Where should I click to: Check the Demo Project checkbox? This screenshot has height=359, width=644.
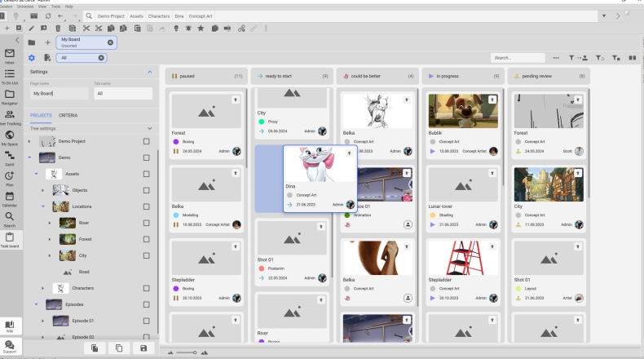[146, 141]
